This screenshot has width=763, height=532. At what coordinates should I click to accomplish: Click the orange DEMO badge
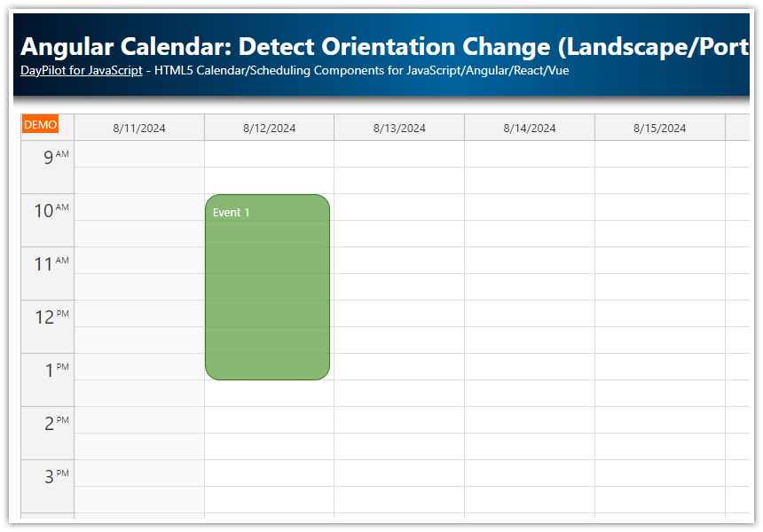(40, 124)
